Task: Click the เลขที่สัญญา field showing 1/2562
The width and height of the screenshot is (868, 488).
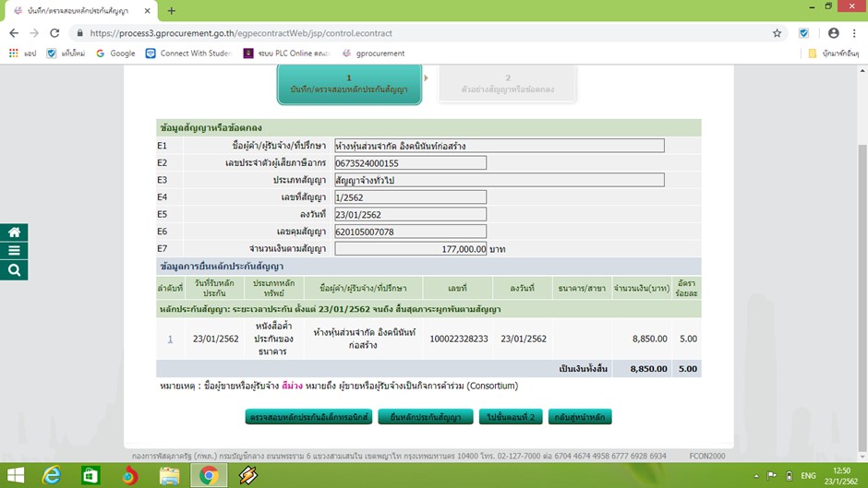Action: pyautogui.click(x=410, y=196)
